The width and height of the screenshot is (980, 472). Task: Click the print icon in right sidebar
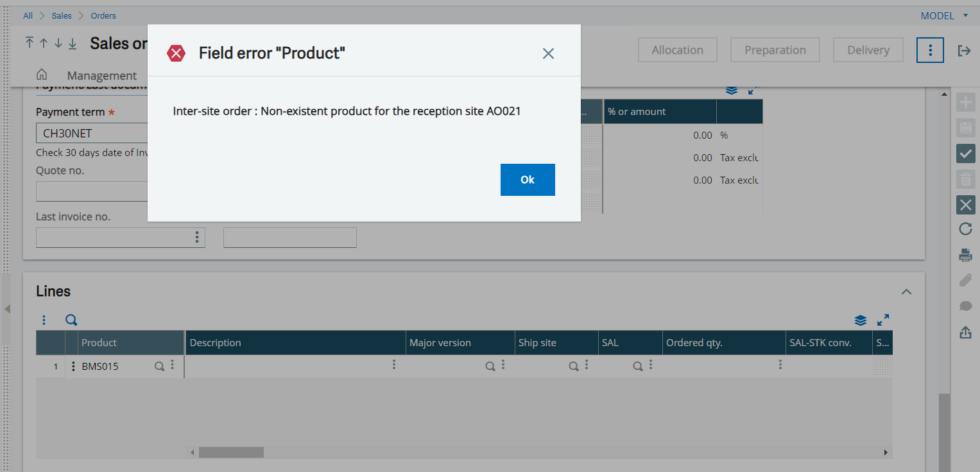pos(965,255)
